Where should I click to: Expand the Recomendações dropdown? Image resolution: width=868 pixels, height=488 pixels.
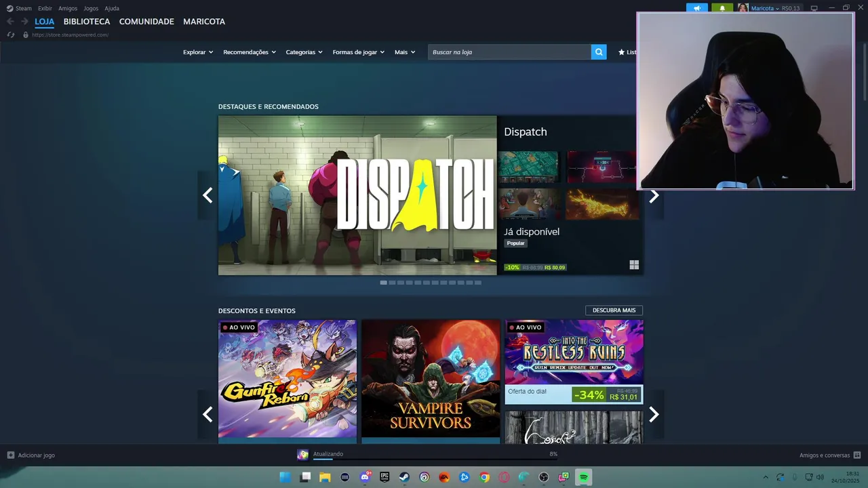pyautogui.click(x=250, y=52)
